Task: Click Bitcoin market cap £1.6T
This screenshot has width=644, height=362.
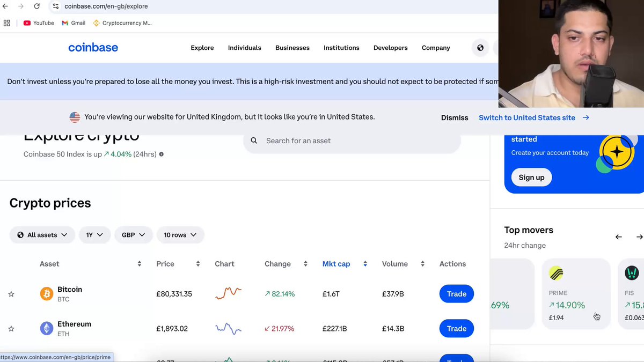Action: pos(331,294)
